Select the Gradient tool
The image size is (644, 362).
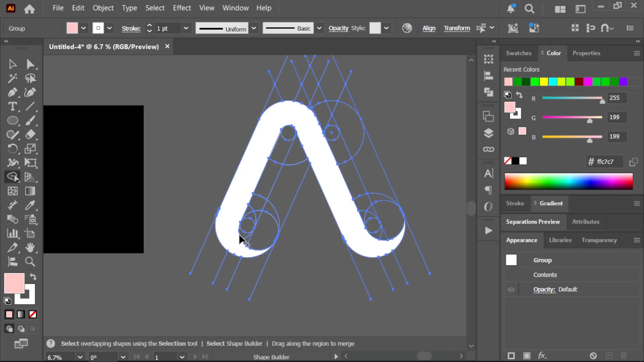coord(30,191)
